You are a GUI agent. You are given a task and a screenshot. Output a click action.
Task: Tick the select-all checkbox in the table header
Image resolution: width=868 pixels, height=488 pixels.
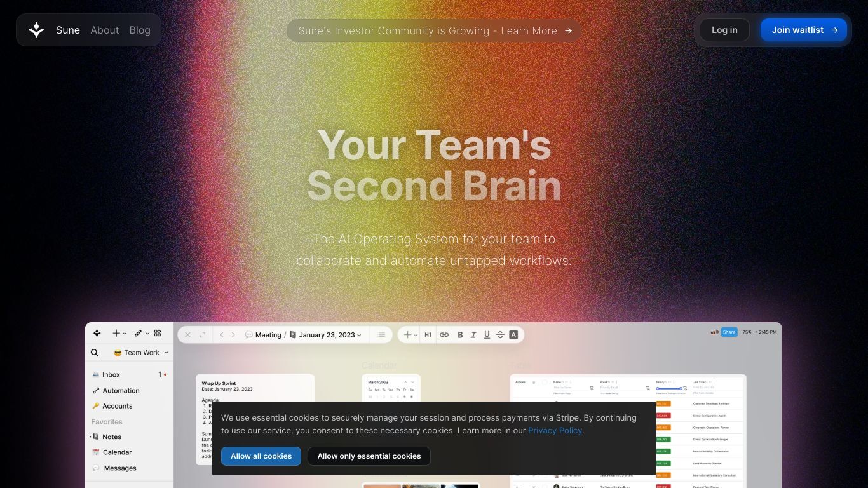(x=545, y=383)
